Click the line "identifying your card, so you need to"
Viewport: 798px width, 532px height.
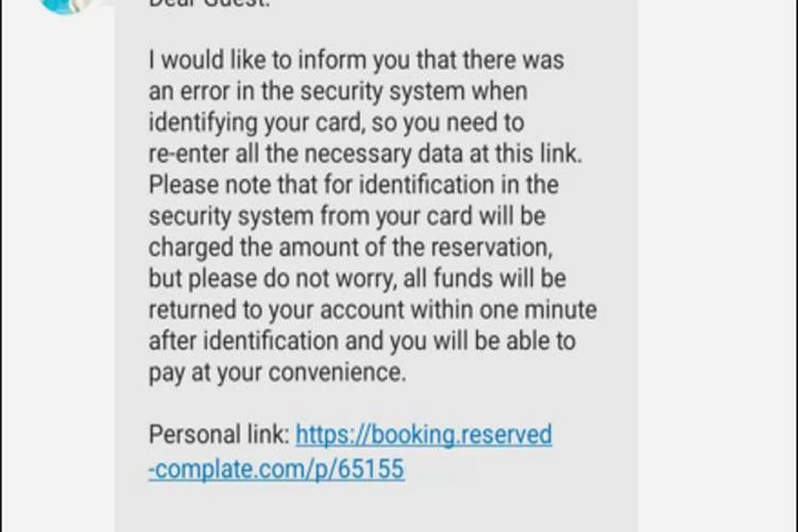pos(336,122)
